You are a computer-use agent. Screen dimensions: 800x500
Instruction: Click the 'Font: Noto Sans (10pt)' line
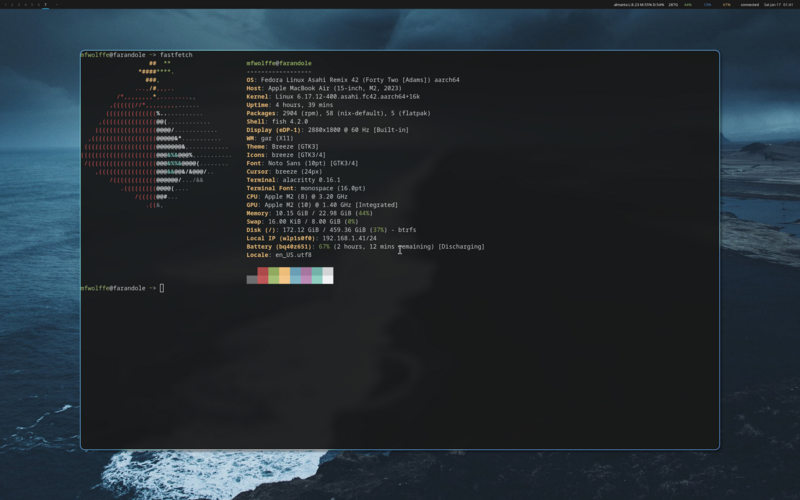click(302, 163)
